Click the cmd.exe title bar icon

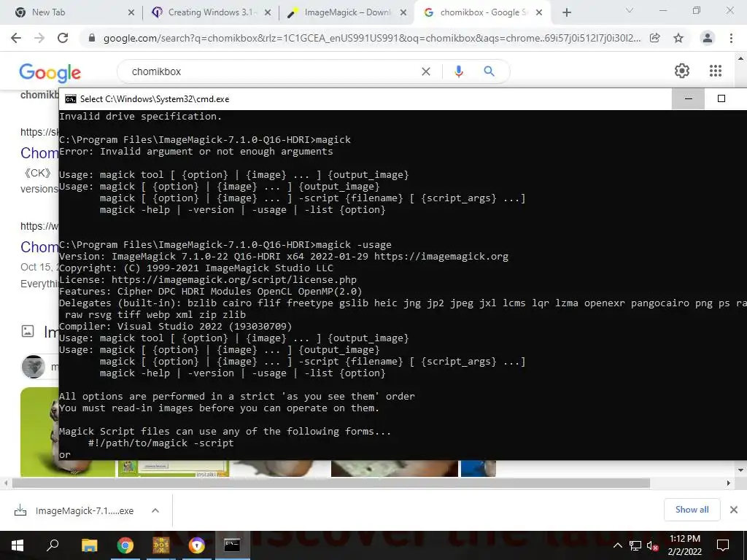(x=71, y=99)
